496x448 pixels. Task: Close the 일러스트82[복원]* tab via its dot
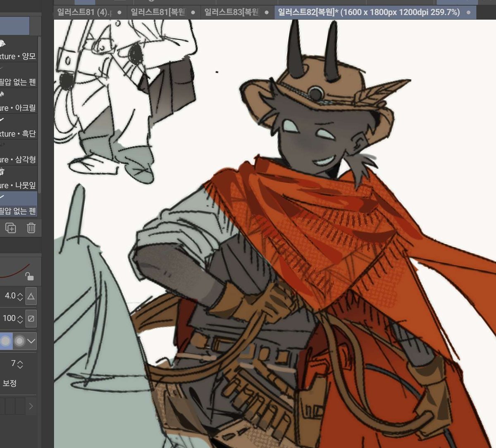coord(468,12)
